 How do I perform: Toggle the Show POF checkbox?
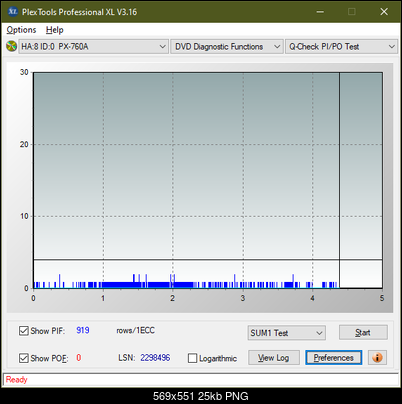24,358
